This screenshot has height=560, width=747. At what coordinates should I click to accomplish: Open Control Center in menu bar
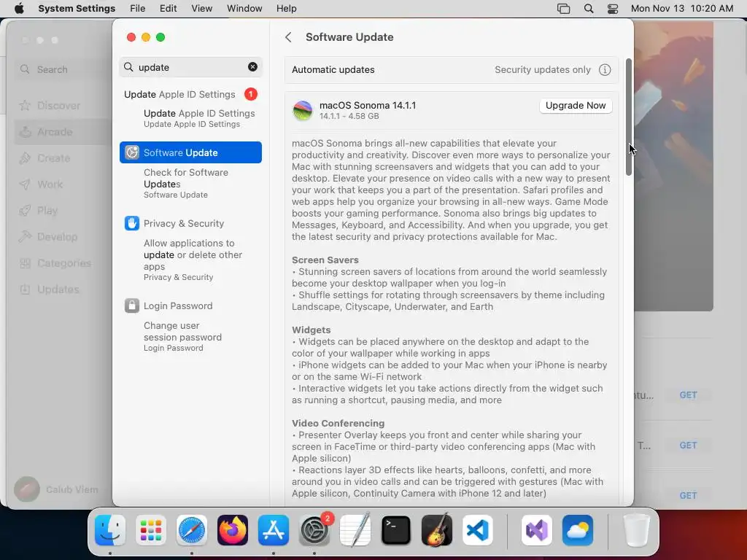click(x=613, y=9)
